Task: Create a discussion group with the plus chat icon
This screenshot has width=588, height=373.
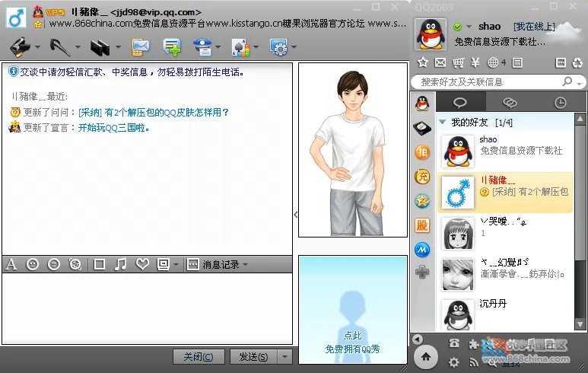Action: pyautogui.click(x=172, y=47)
